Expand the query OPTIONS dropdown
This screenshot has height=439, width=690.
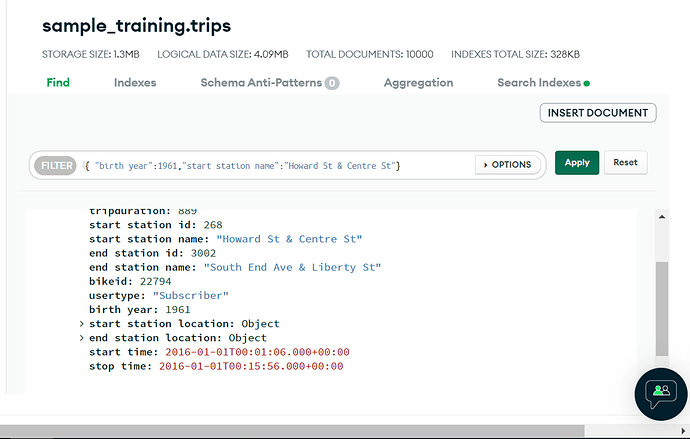pyautogui.click(x=508, y=164)
